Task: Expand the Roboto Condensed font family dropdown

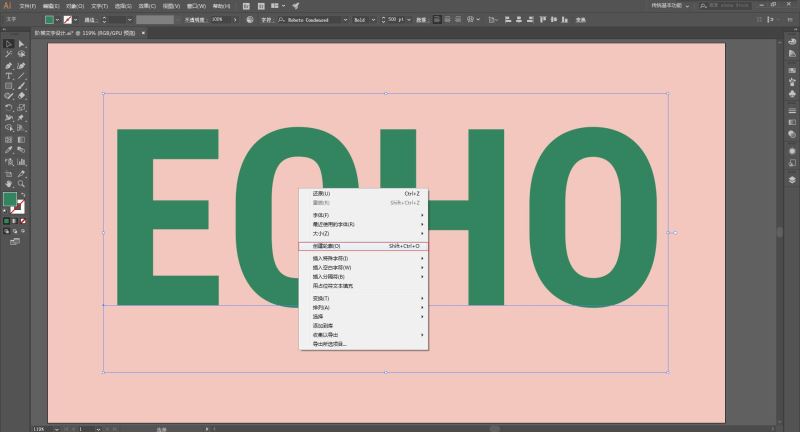Action: coord(345,20)
